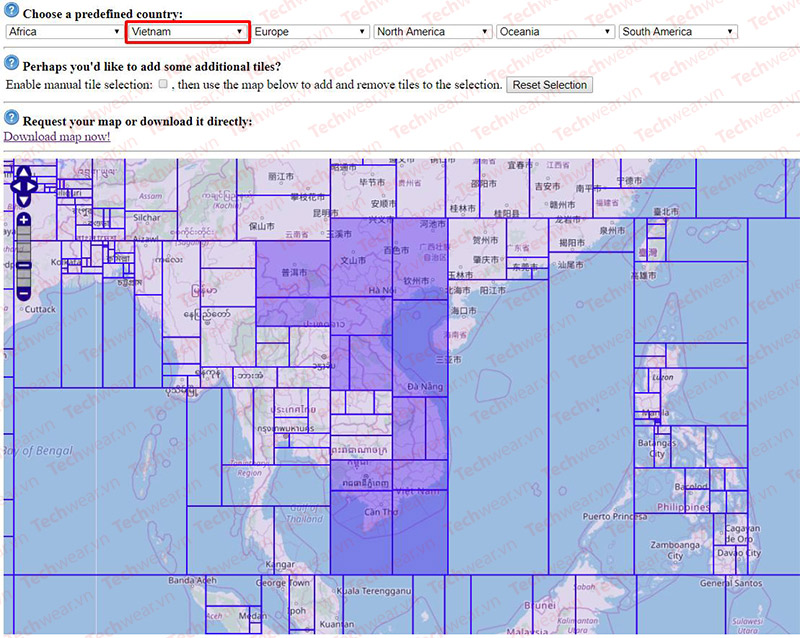
Task: Click the Luzon island label
Action: 663,377
